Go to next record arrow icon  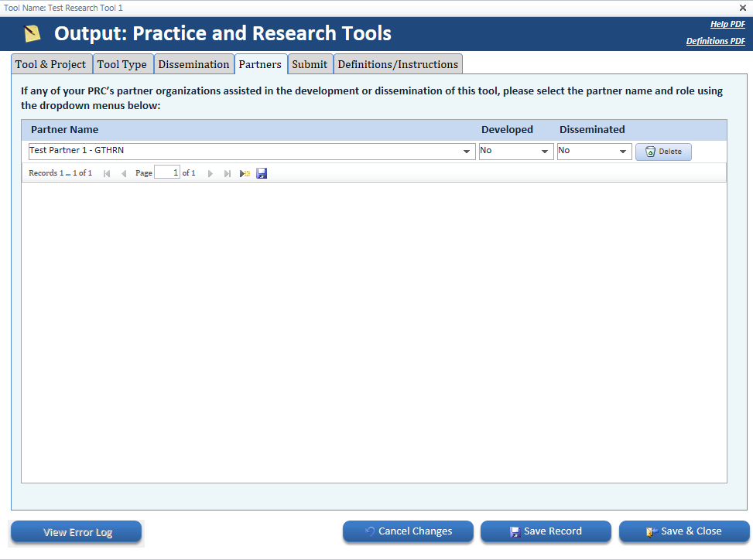210,173
